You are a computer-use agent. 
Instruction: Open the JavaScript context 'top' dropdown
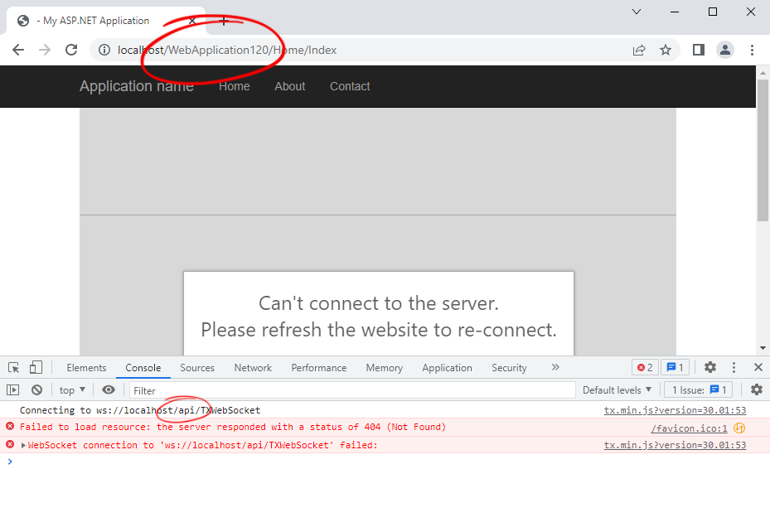72,390
